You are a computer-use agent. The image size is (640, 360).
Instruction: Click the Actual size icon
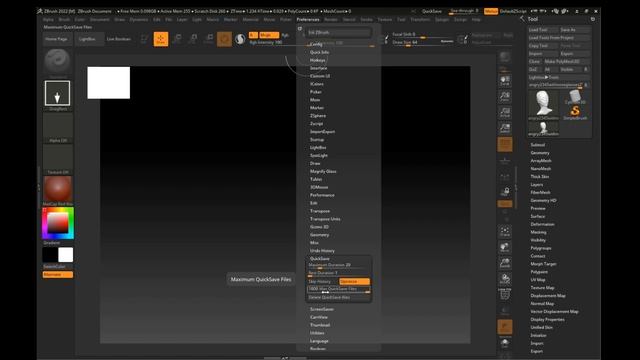505,113
